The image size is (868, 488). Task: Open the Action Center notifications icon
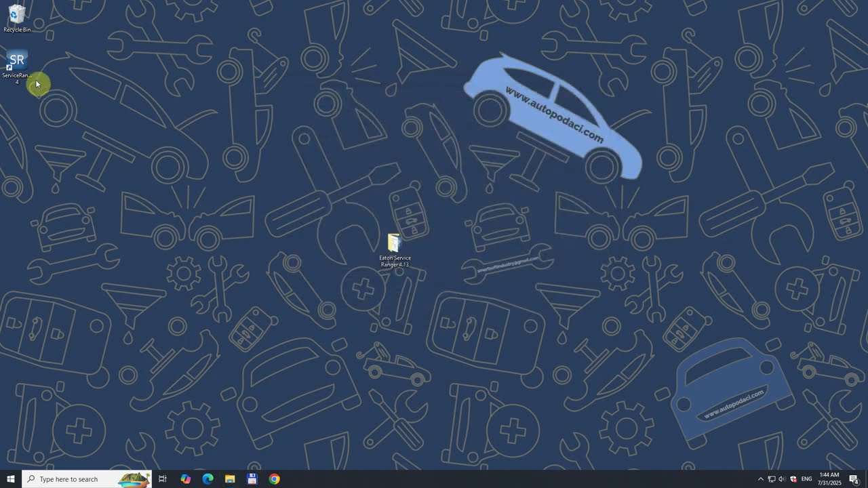pos(854,479)
